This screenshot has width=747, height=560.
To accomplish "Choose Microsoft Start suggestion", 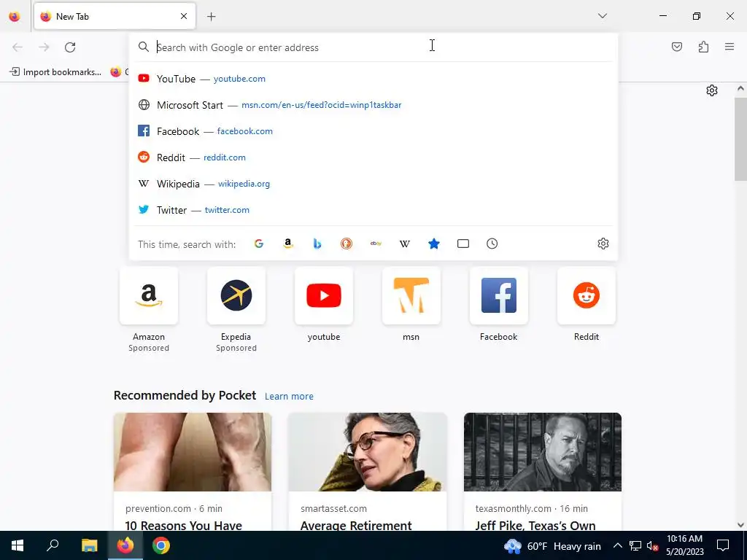I will coord(373,105).
